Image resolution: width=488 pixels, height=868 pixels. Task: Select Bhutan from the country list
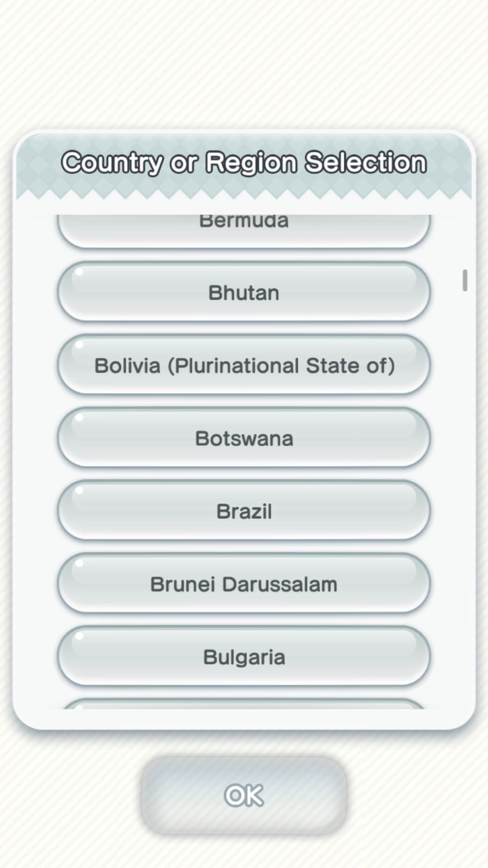click(x=244, y=292)
